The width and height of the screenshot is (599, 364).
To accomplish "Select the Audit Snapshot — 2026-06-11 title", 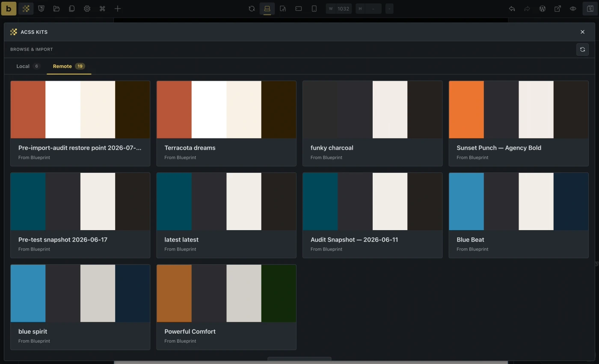I will pyautogui.click(x=354, y=240).
